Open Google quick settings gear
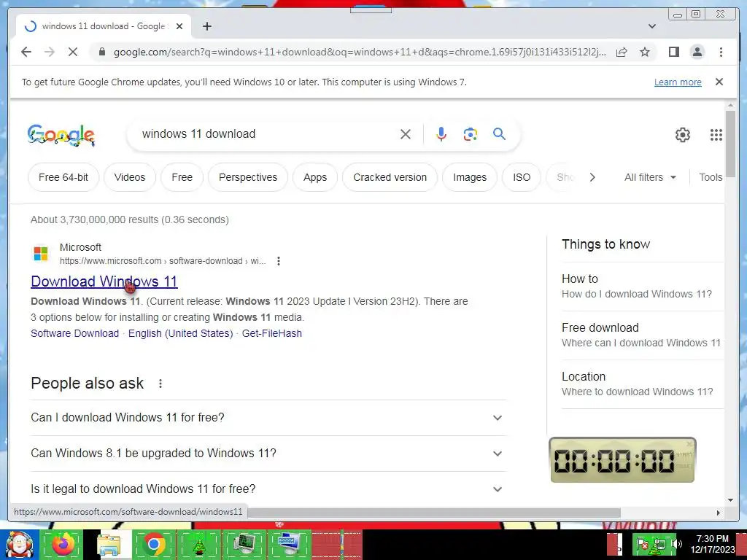This screenshot has width=747, height=560. point(683,135)
